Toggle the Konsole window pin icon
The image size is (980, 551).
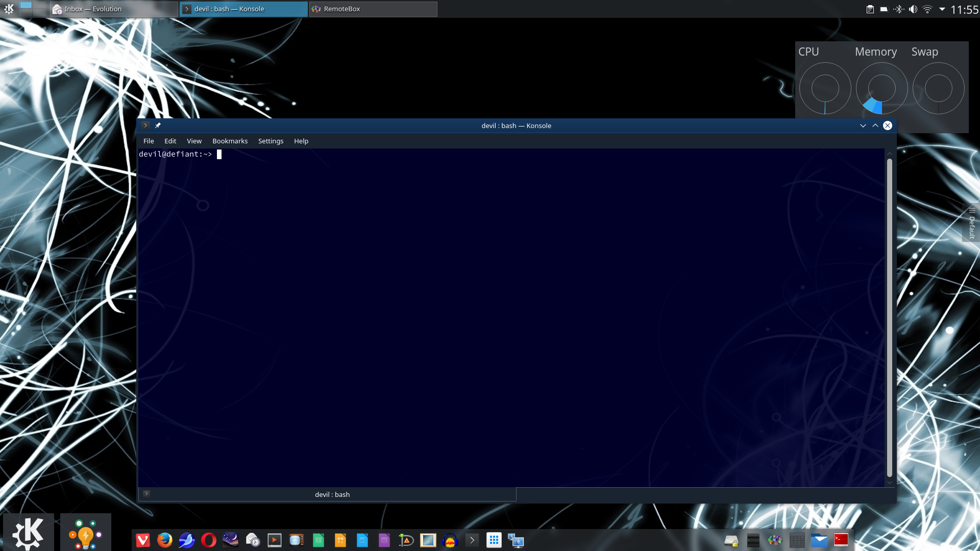click(158, 126)
